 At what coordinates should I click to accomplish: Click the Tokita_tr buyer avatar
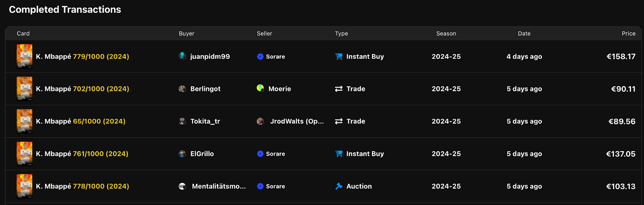(x=182, y=121)
